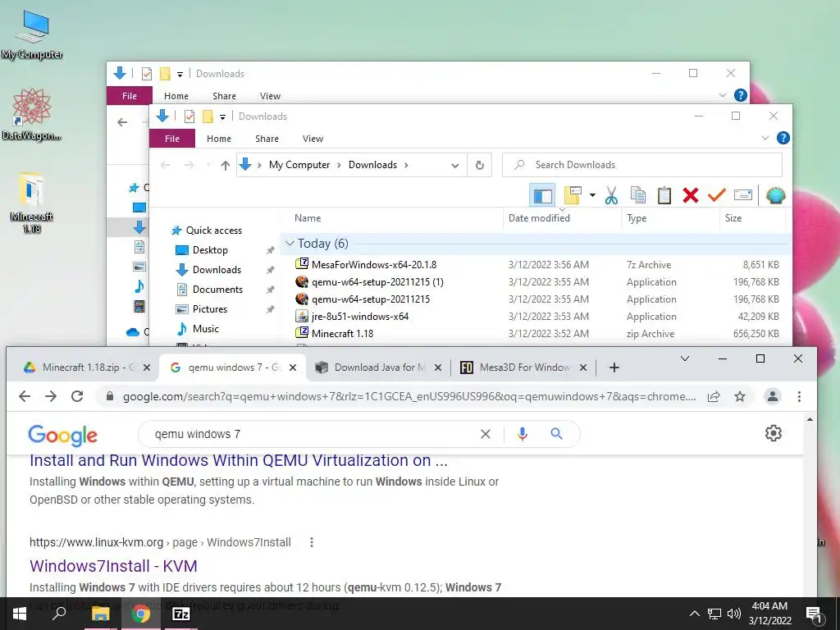Open Install and Run Windows Within QEMU link
This screenshot has width=840, height=630.
(239, 461)
